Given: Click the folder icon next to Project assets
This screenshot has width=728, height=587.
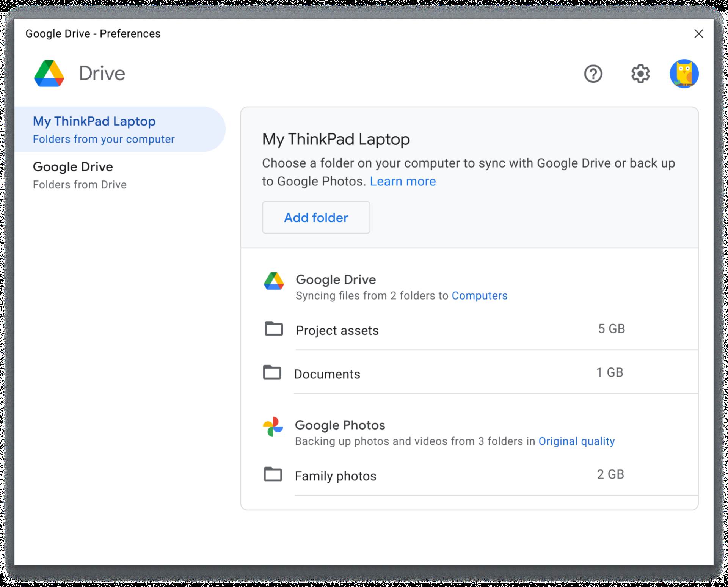Looking at the screenshot, I should (274, 329).
